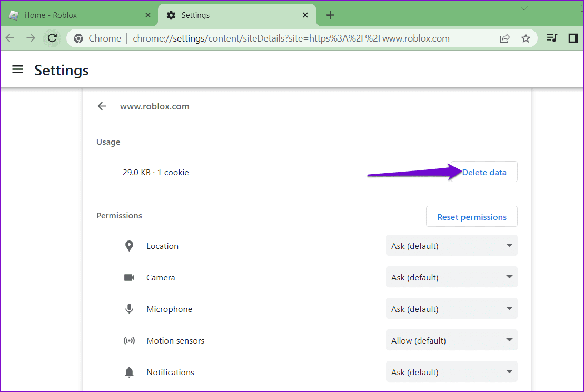Click the microphone icon beside Microphone
The image size is (584, 392).
(x=129, y=308)
